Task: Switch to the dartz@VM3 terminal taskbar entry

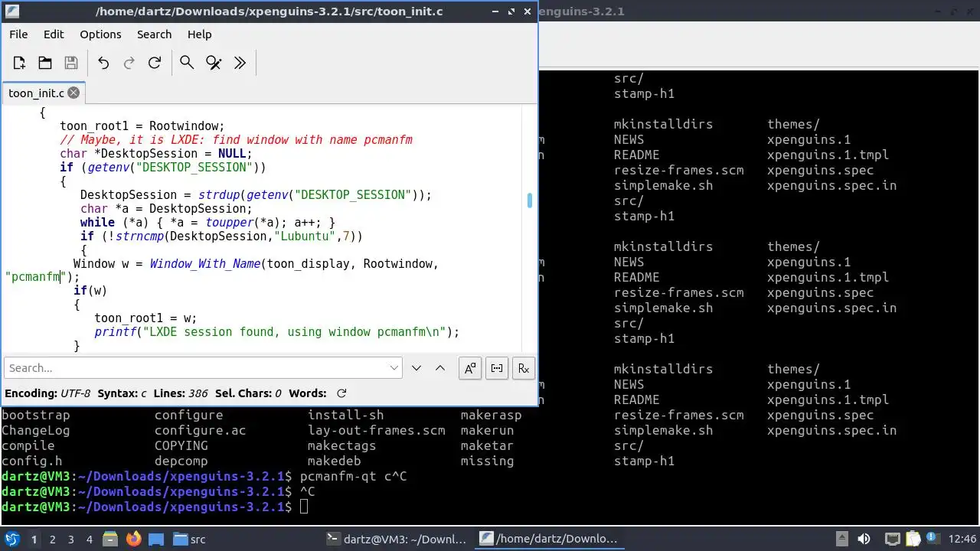Action: (x=396, y=540)
